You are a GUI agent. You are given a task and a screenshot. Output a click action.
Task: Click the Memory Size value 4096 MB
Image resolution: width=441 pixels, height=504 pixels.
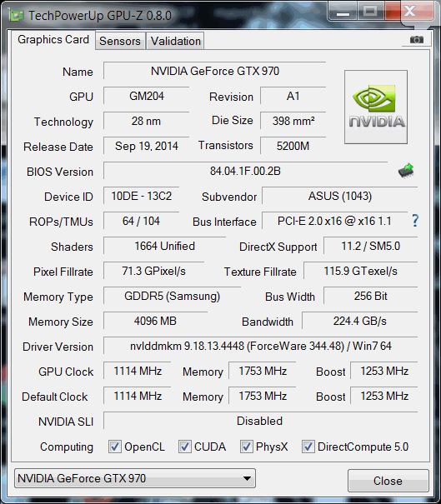(155, 321)
